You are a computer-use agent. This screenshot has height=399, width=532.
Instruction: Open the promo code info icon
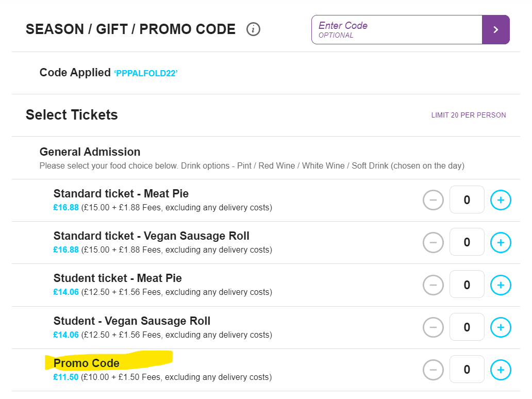(253, 29)
